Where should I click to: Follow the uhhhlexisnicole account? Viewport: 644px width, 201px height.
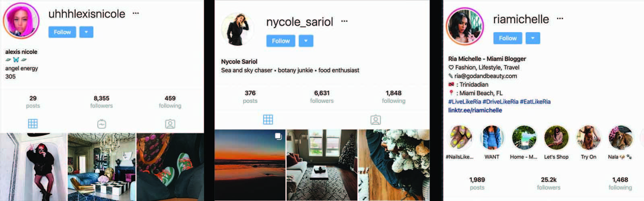(62, 32)
